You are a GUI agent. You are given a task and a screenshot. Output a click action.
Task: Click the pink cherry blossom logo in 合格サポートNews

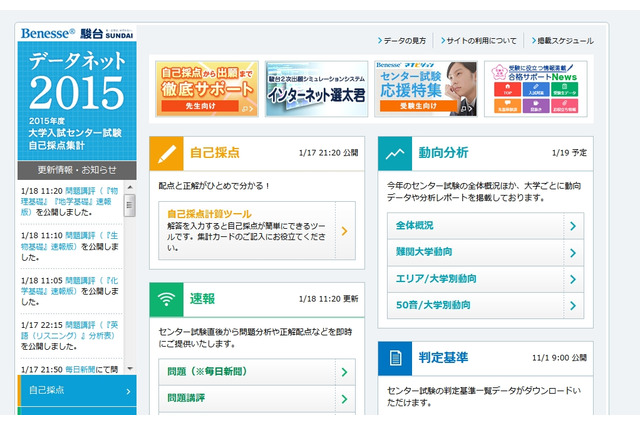[x=499, y=72]
